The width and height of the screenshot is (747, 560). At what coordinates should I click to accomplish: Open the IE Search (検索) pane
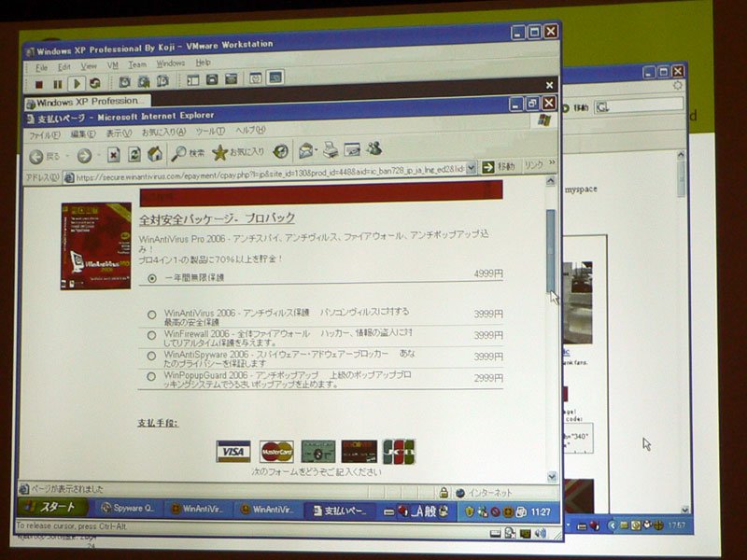click(x=188, y=153)
